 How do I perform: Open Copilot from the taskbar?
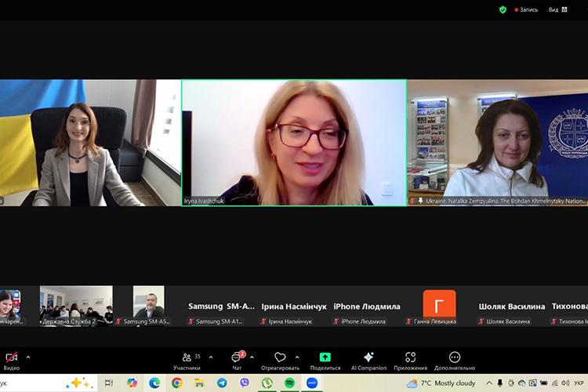132,383
